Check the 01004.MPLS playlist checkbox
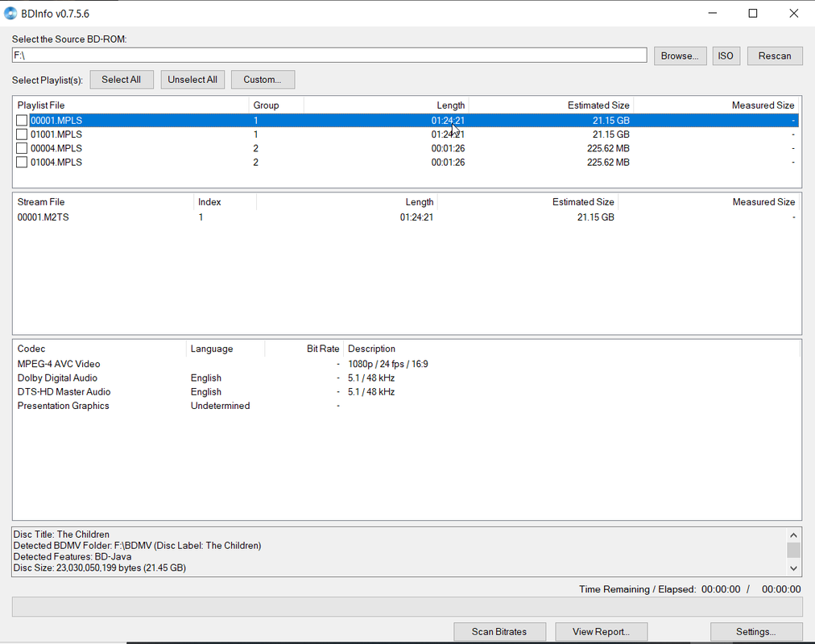 point(22,163)
